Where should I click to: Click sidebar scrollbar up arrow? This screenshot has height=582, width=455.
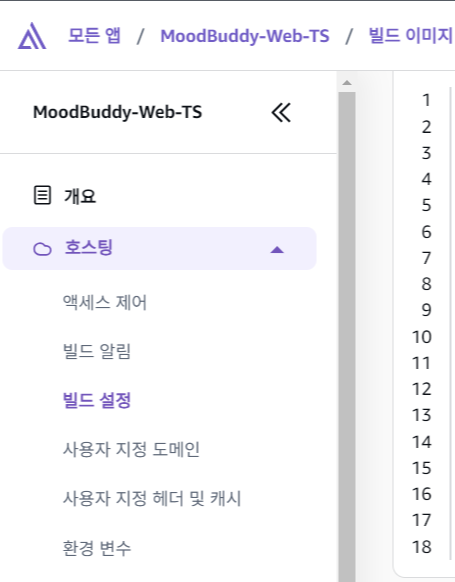(x=347, y=82)
